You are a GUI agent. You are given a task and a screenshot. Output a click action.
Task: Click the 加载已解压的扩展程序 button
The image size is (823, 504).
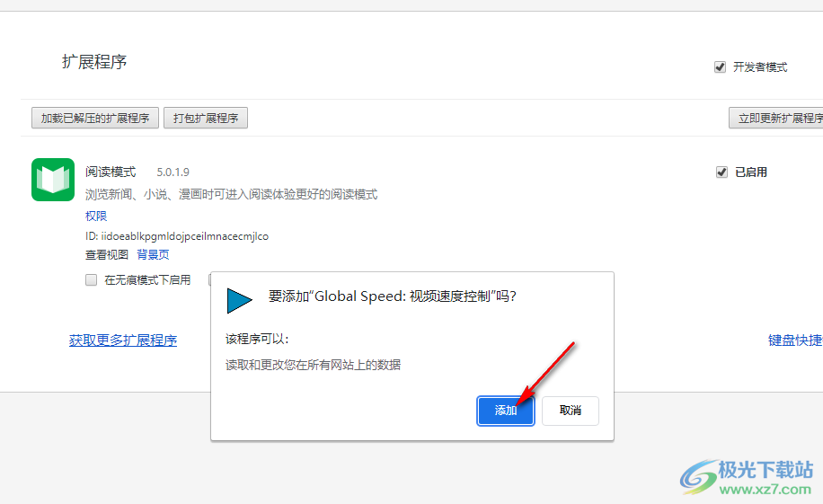tap(95, 118)
